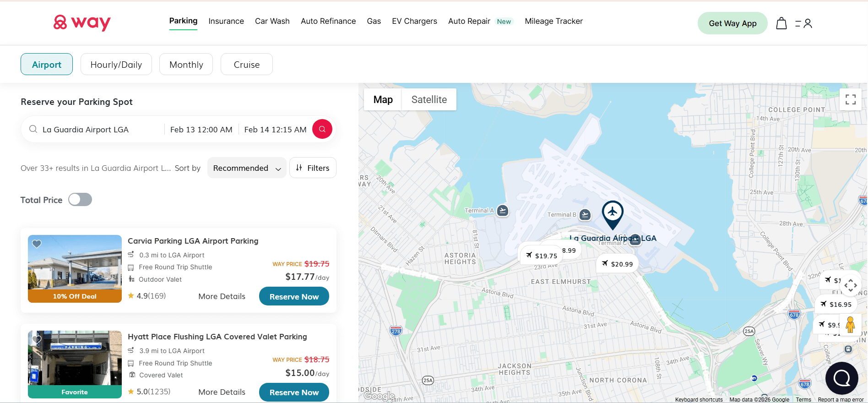Select the Street View pegman icon
Image resolution: width=868 pixels, height=403 pixels.
point(850,325)
